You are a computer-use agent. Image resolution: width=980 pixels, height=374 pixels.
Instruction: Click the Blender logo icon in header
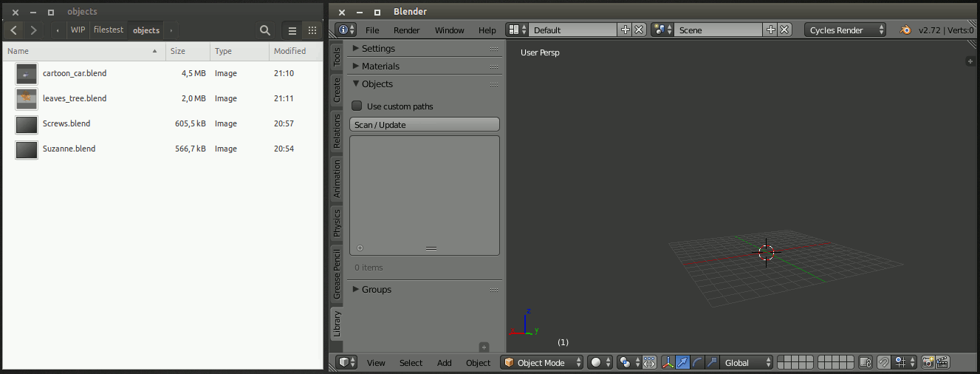[x=905, y=30]
